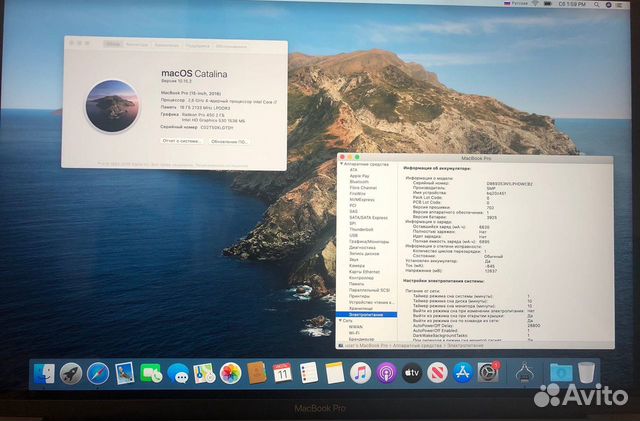This screenshot has width=640, height=421.
Task: Open Contacts brown book icon
Action: point(257,373)
